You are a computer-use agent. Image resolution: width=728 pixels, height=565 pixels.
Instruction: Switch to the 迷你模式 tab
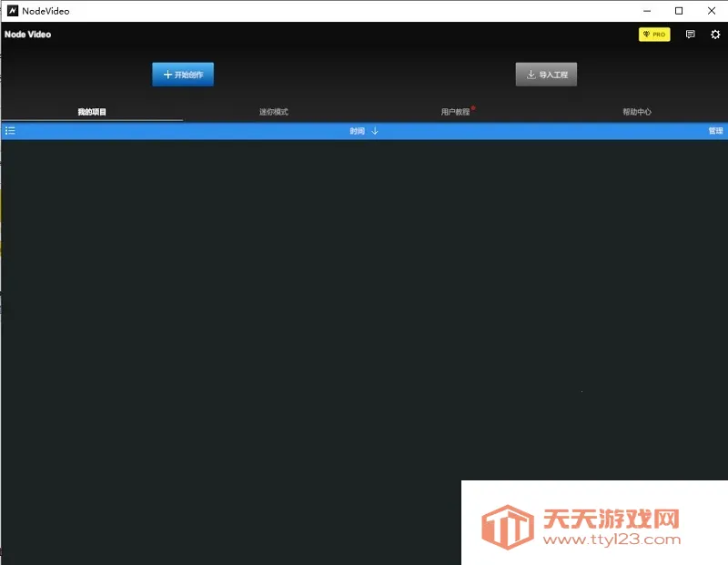(272, 111)
